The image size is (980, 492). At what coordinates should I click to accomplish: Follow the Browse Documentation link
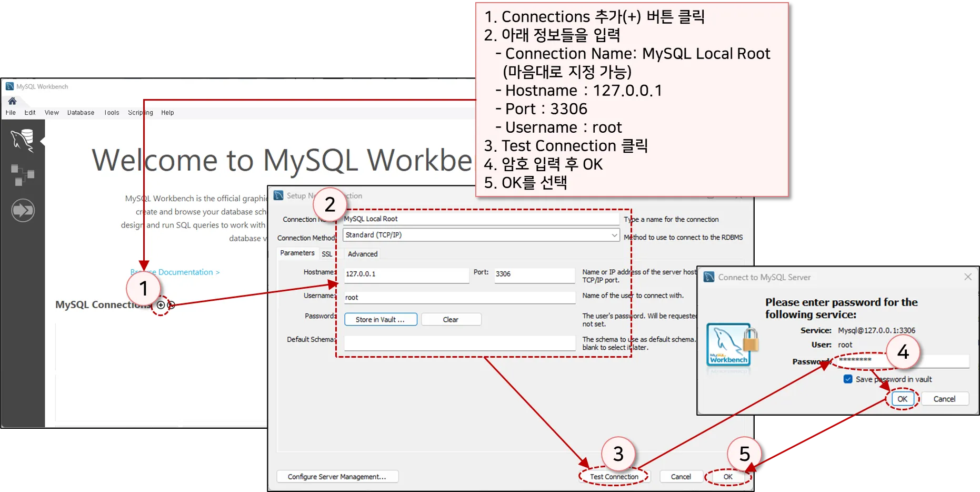[x=175, y=272]
